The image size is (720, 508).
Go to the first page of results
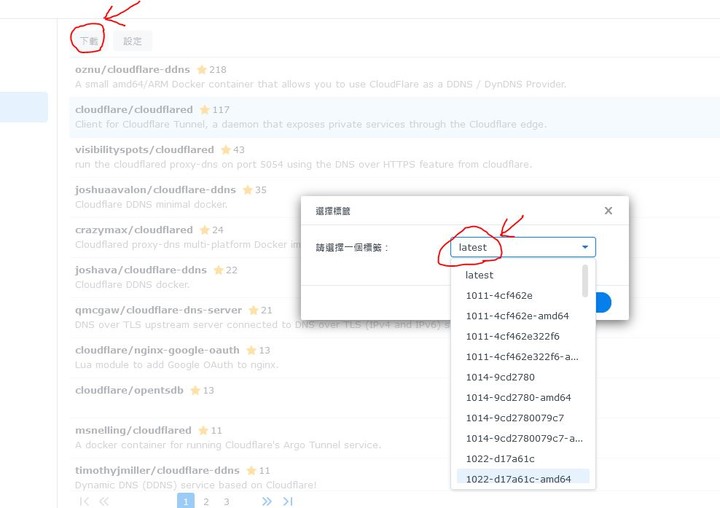coord(84,501)
